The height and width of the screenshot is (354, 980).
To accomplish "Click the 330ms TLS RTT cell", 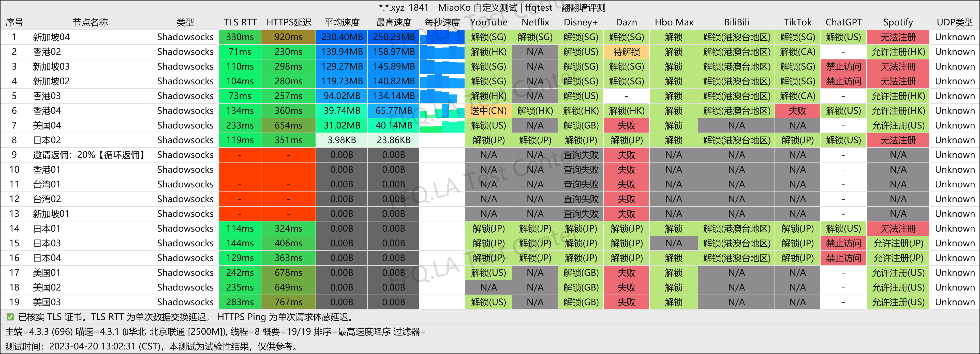I will click(x=240, y=37).
